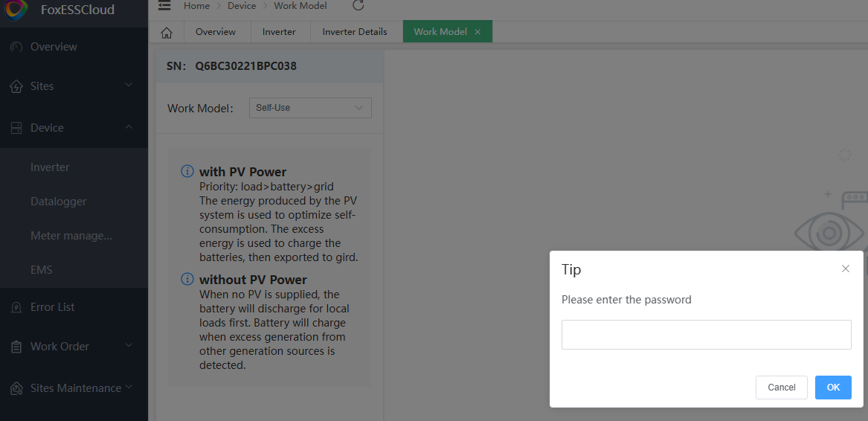The height and width of the screenshot is (421, 868).
Task: Close the Tip dialog with X icon
Action: coord(845,269)
